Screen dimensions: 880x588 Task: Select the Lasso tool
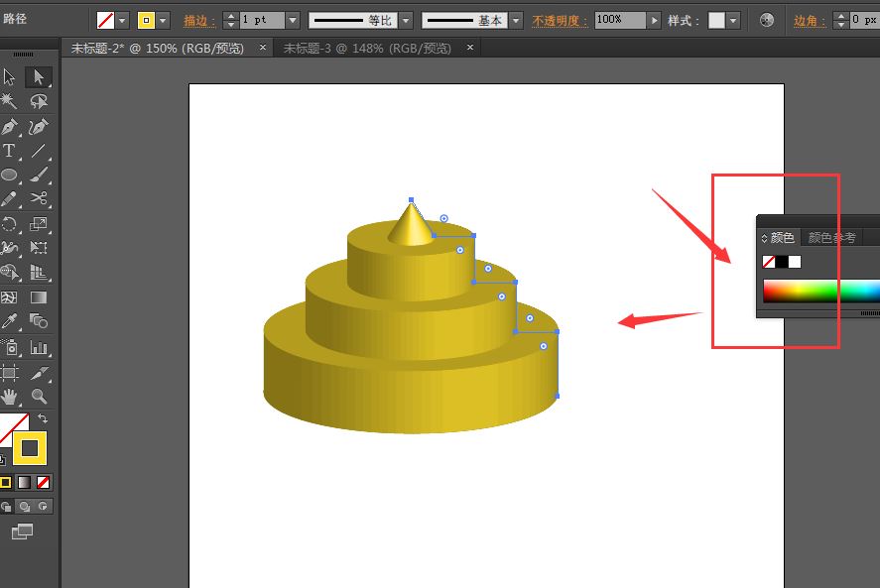pos(38,101)
